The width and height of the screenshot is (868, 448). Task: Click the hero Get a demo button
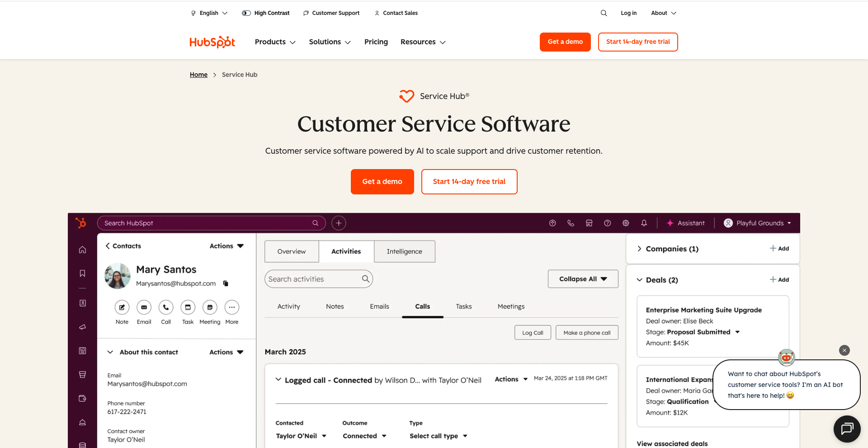(x=382, y=182)
